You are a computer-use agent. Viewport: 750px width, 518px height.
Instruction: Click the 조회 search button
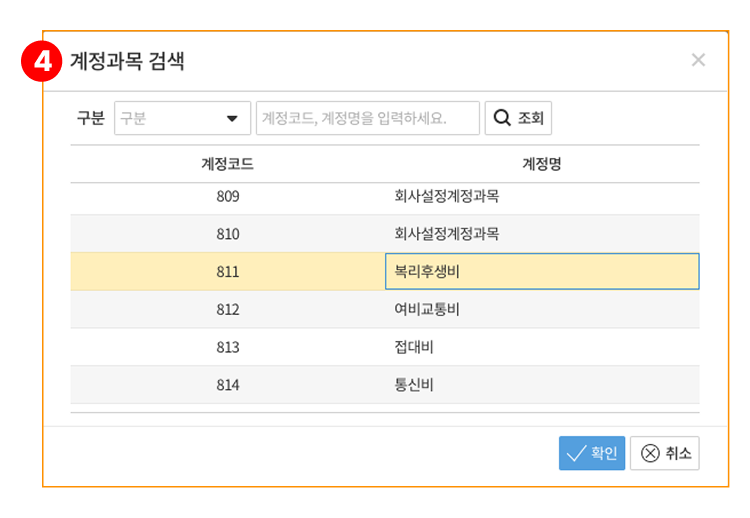click(x=518, y=118)
